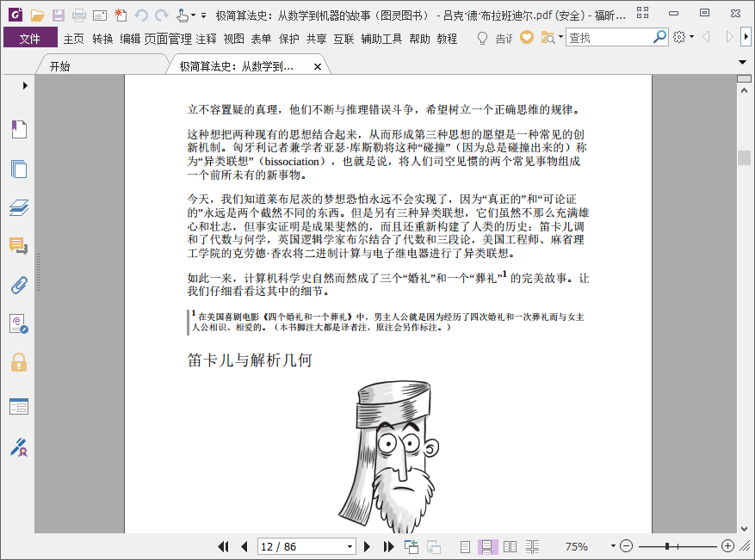755x560 pixels.
Task: Click the zoom slider handle
Action: pyautogui.click(x=667, y=546)
